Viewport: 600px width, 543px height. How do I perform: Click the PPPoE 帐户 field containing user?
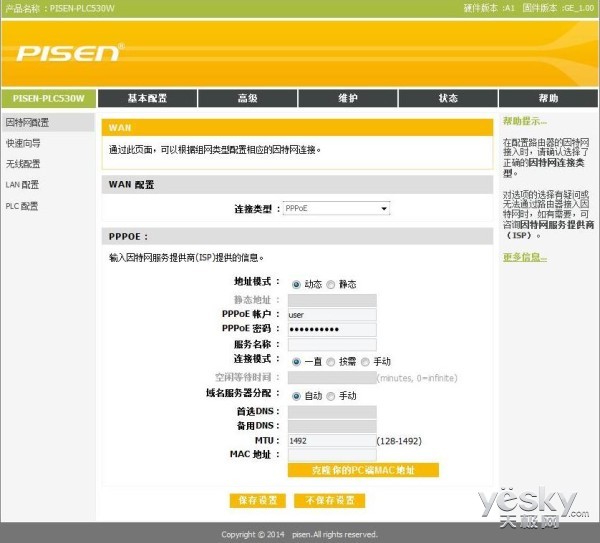point(332,315)
